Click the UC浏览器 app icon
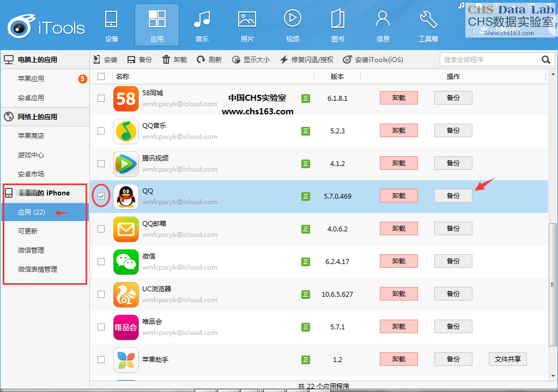This screenshot has height=392, width=558. 126,295
